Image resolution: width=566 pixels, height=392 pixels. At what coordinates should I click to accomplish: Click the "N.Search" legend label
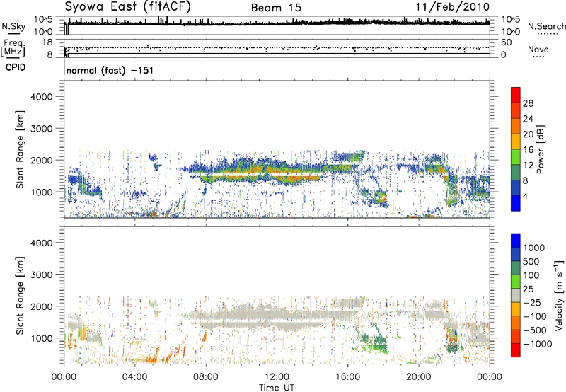(x=546, y=26)
